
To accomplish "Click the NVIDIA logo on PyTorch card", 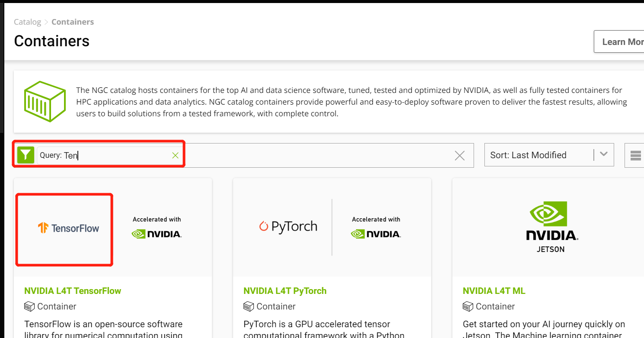I will tap(376, 234).
